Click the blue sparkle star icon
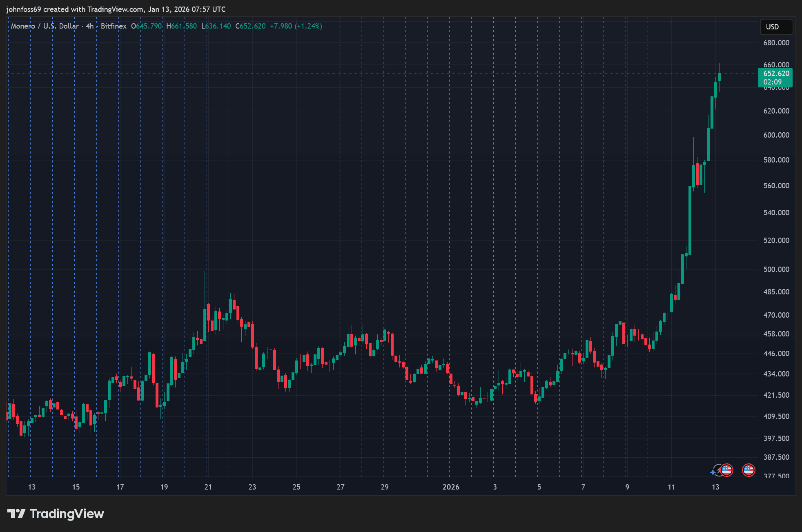 [713, 472]
